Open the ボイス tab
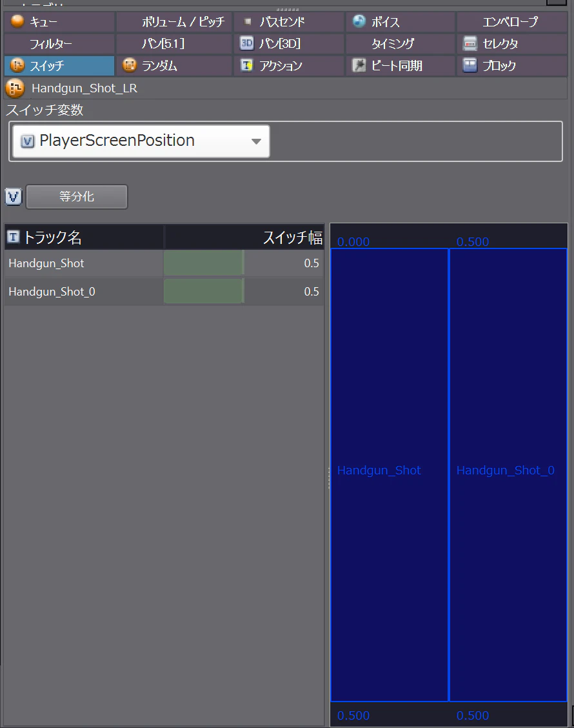Screen dimensions: 574x728 click(401, 22)
